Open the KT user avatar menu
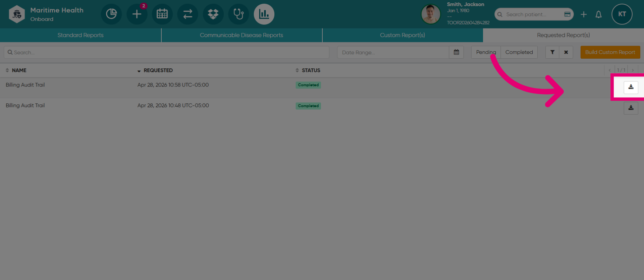 (622, 14)
